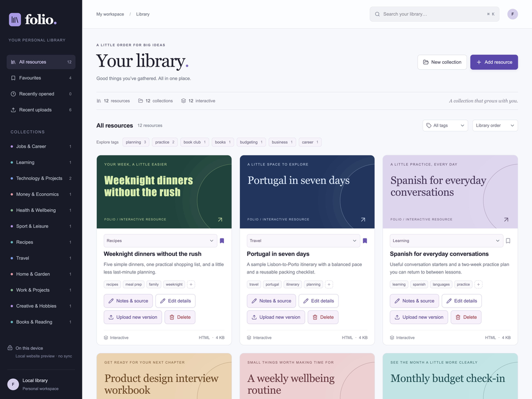The height and width of the screenshot is (399, 532).
Task: Filter by the business tag chip
Action: pos(282,142)
